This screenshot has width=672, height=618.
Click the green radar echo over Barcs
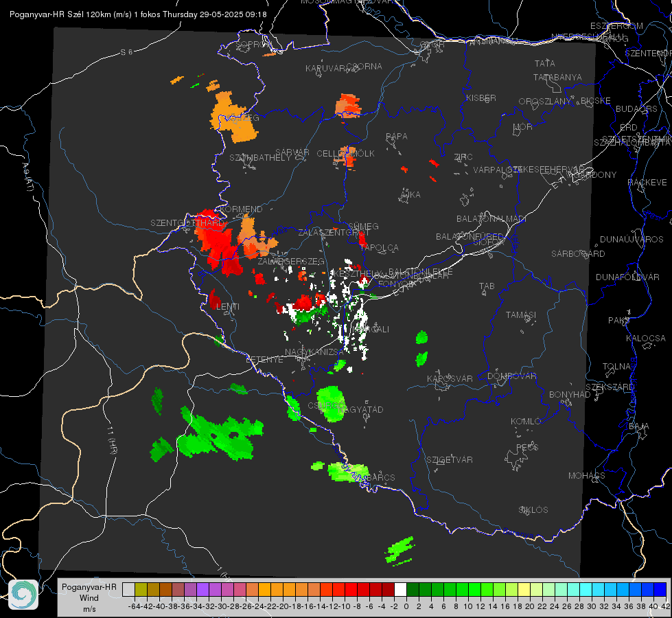(x=348, y=472)
